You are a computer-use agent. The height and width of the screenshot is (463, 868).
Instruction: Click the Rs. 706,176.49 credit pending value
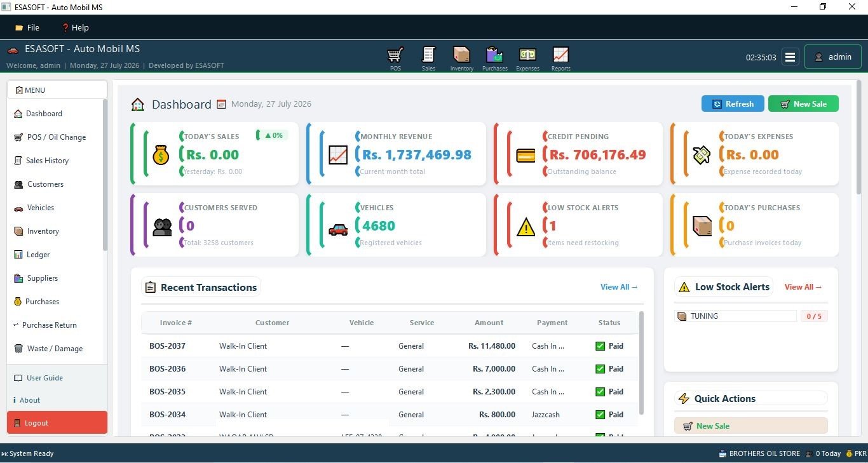click(x=598, y=154)
